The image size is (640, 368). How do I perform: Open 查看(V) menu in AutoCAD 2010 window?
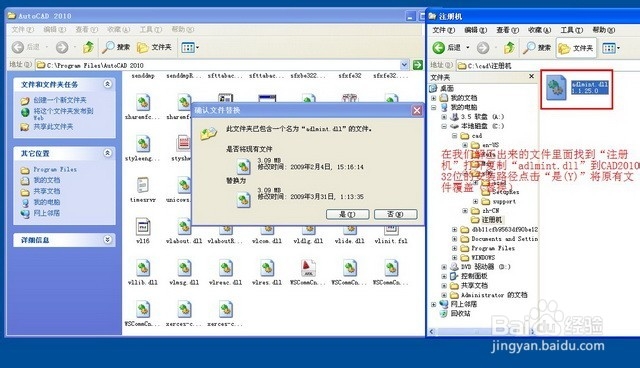(x=87, y=29)
